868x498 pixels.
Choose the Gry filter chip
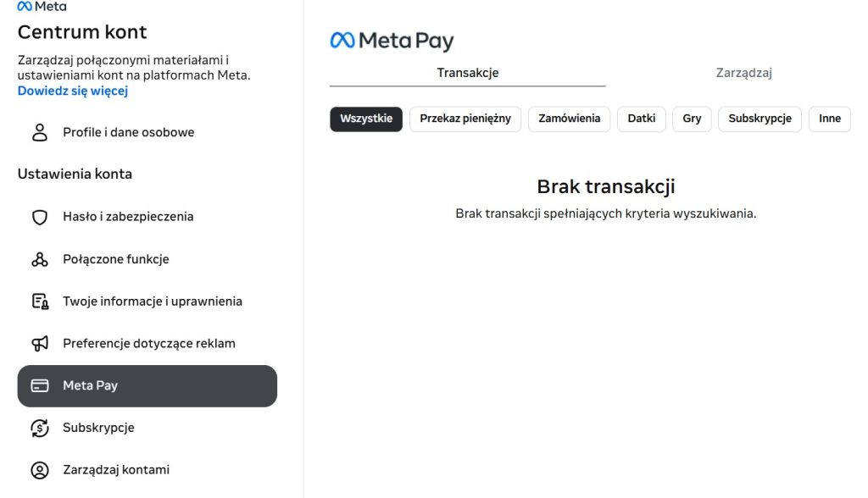pyautogui.click(x=692, y=119)
